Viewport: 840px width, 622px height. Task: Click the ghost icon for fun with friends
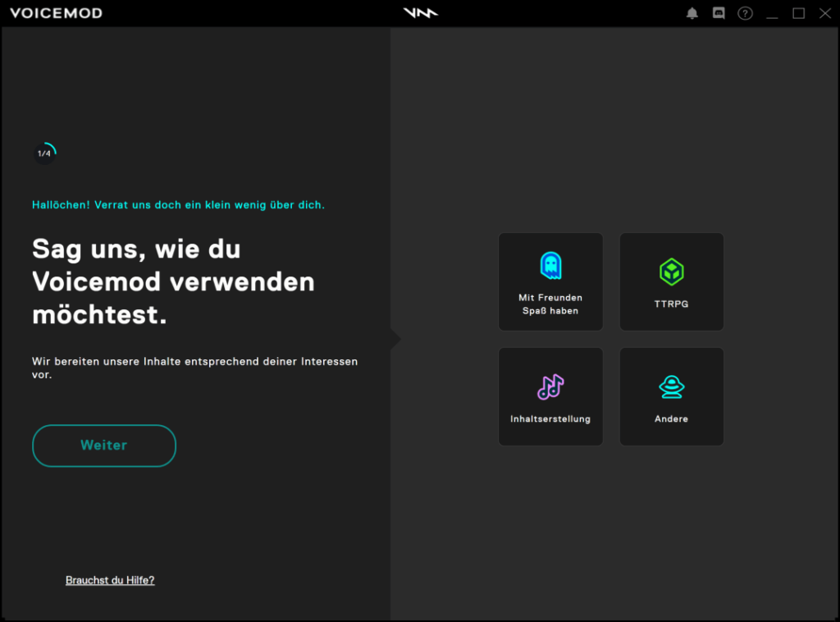(550, 266)
